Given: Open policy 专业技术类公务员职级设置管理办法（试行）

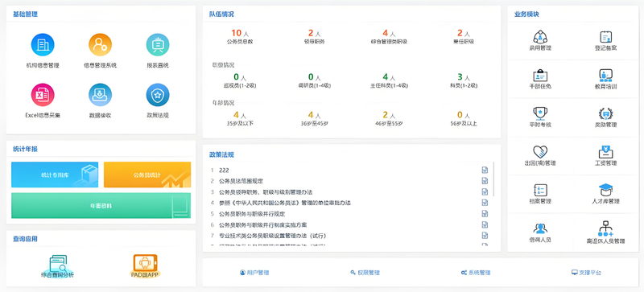Looking at the screenshot, I should [272, 236].
